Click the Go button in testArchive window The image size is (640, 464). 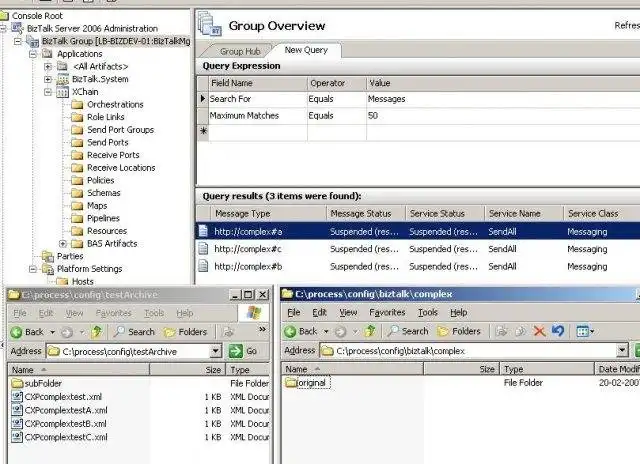click(244, 351)
